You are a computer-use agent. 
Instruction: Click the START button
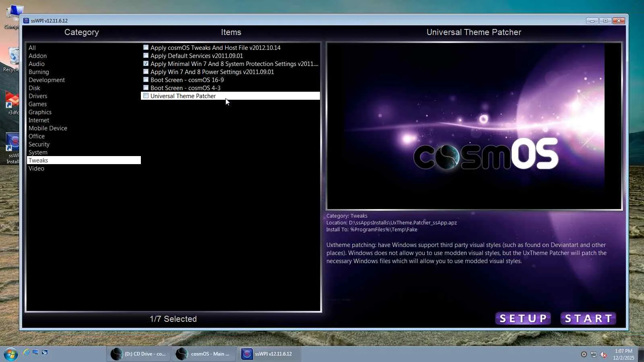coord(588,319)
